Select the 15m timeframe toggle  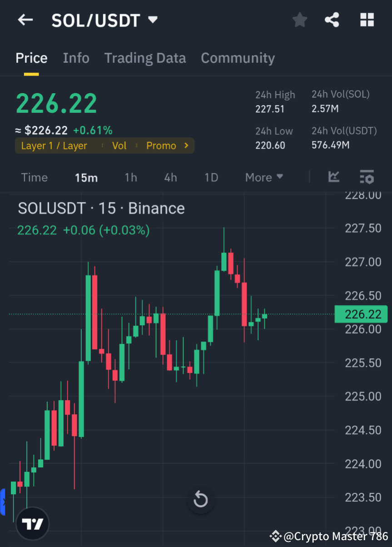(x=86, y=177)
